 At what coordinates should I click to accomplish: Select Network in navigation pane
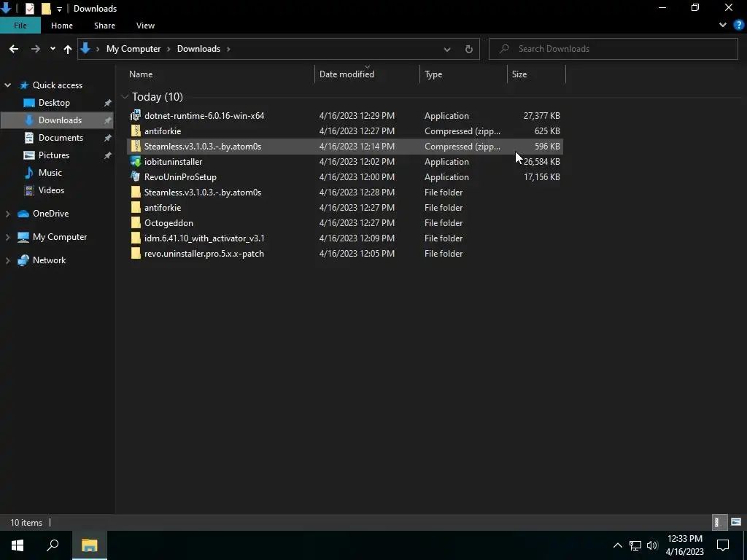point(49,260)
